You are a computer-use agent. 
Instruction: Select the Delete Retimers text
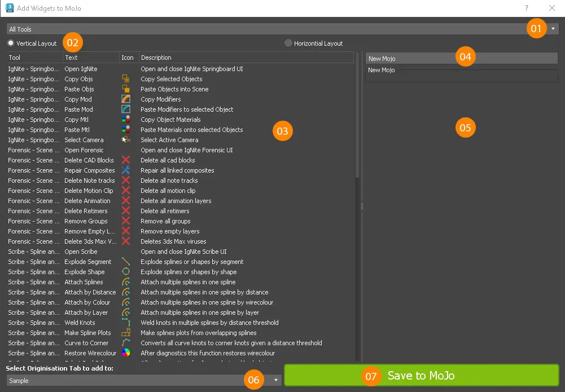[x=86, y=210]
